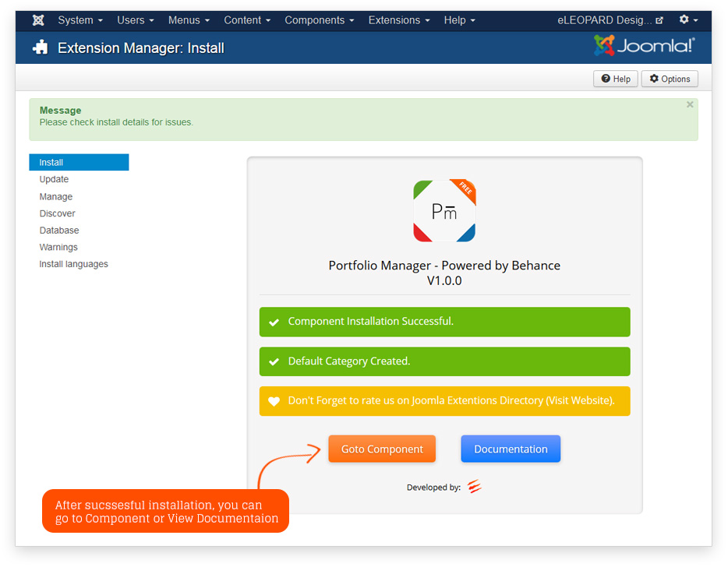This screenshot has width=728, height=567.
Task: Click the eLEOPARD developer logo icon
Action: click(475, 488)
